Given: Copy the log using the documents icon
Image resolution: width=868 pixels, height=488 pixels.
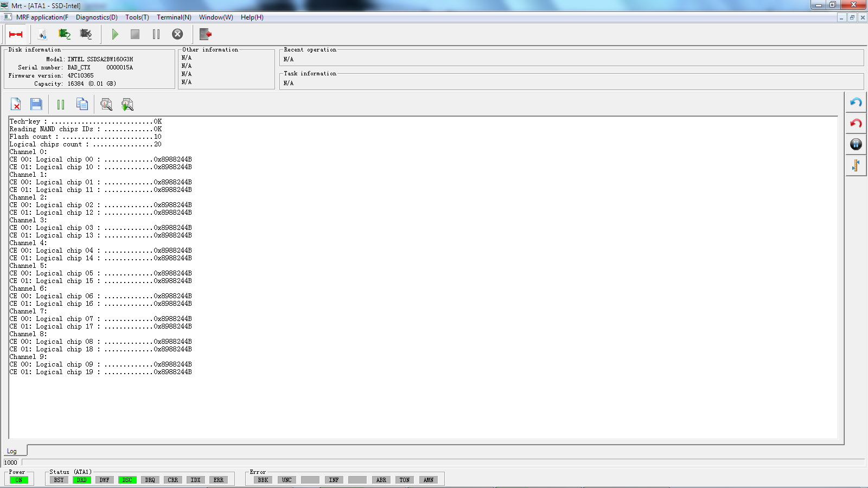Looking at the screenshot, I should pos(82,104).
